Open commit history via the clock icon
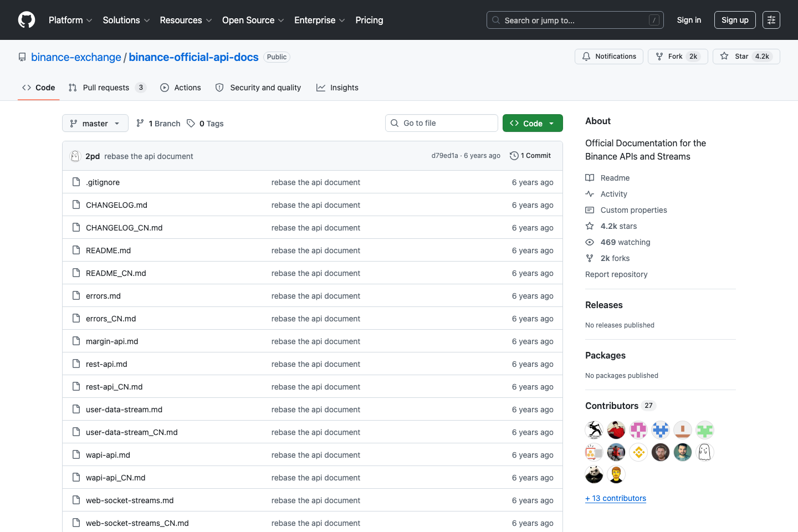This screenshot has height=532, width=798. coord(513,156)
